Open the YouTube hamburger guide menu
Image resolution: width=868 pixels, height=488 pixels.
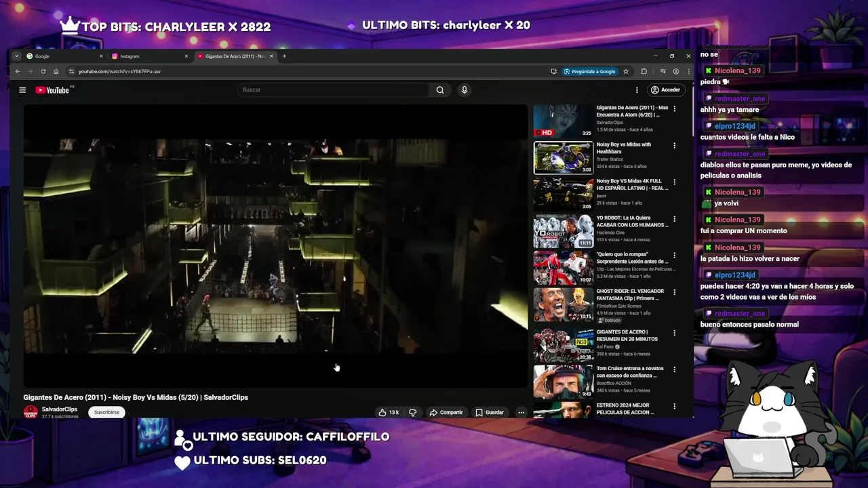[22, 90]
